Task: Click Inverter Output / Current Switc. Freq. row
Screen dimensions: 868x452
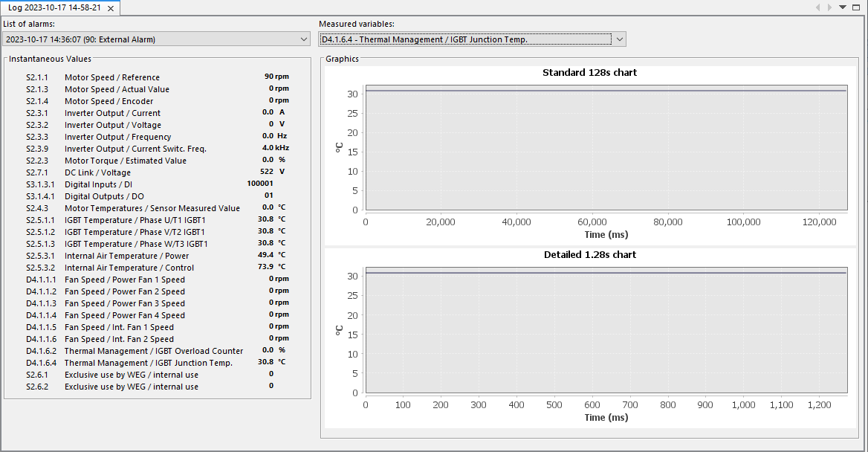Action: click(x=135, y=149)
